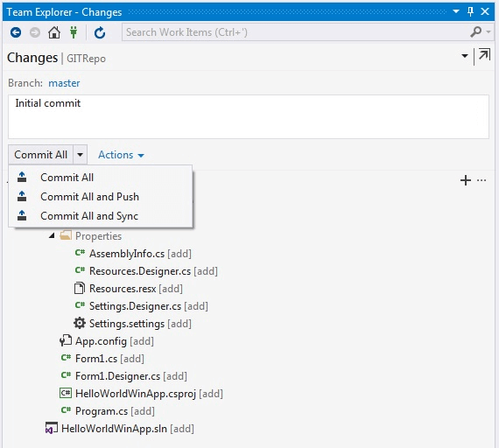Viewport: 499px width, 448px height.
Task: Select HelloWorldWinApp.csproj [add]
Action: pyautogui.click(x=149, y=394)
